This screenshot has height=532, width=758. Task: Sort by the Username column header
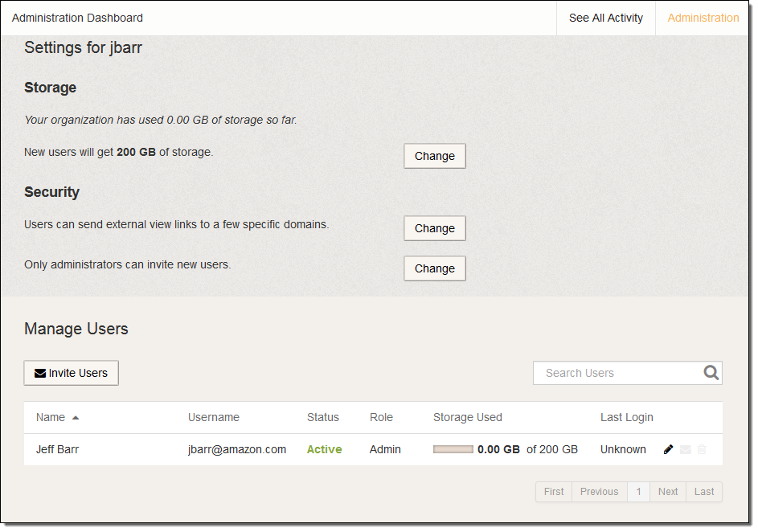[x=214, y=417]
